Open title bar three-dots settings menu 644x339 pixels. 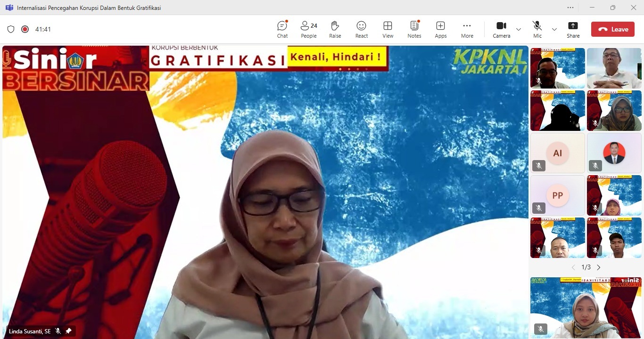570,8
